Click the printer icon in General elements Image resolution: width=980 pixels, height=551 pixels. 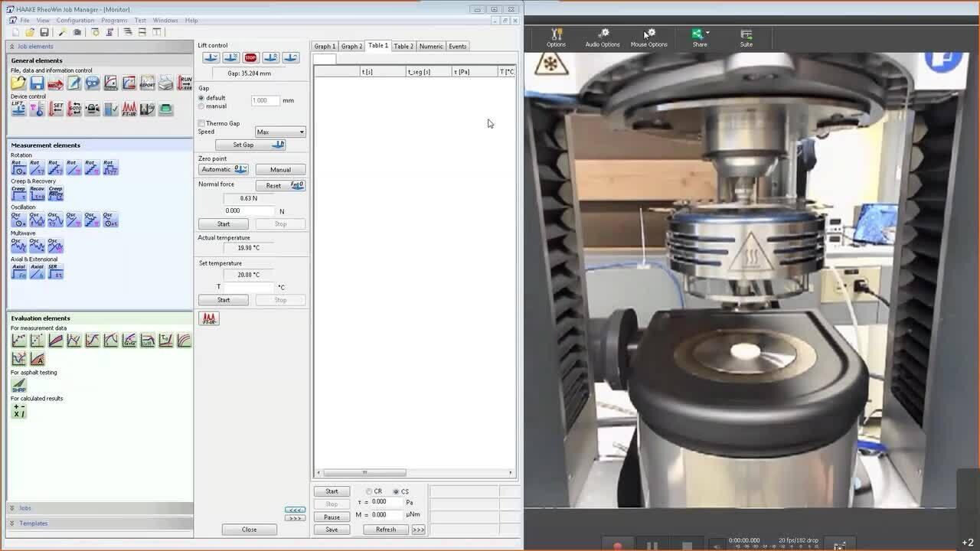point(166,83)
